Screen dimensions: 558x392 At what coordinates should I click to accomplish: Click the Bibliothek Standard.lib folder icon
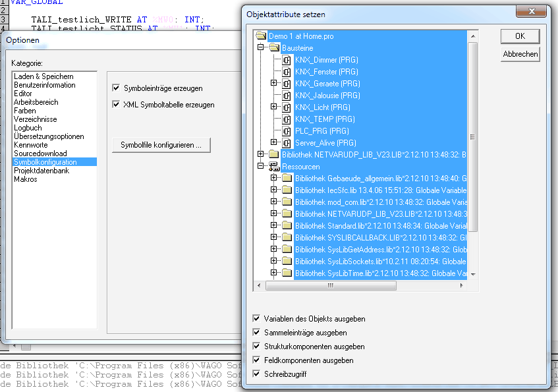tap(287, 226)
